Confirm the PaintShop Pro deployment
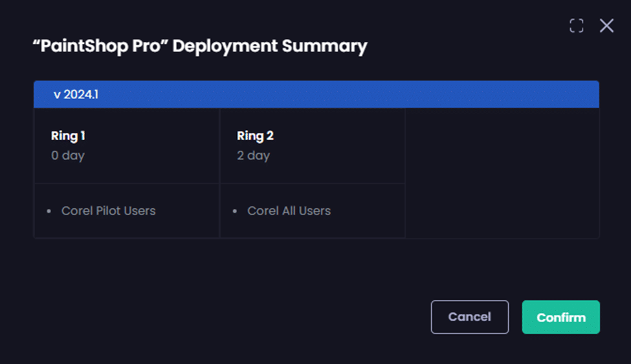 (x=561, y=317)
